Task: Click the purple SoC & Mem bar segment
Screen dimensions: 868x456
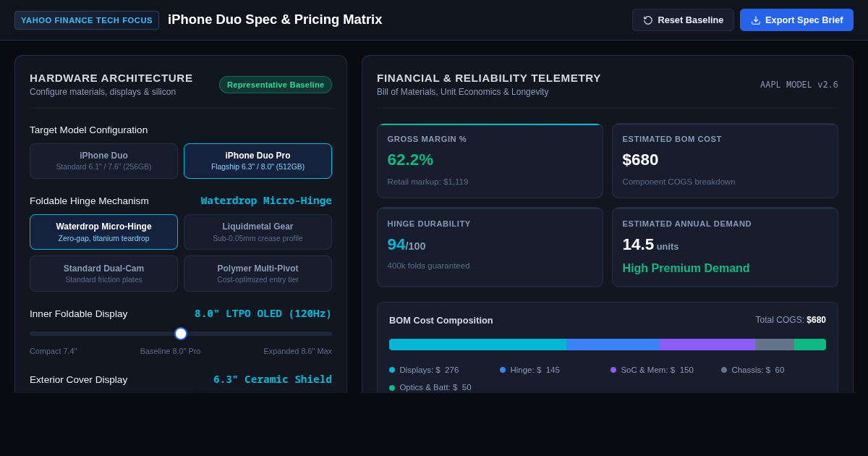Action: click(707, 345)
